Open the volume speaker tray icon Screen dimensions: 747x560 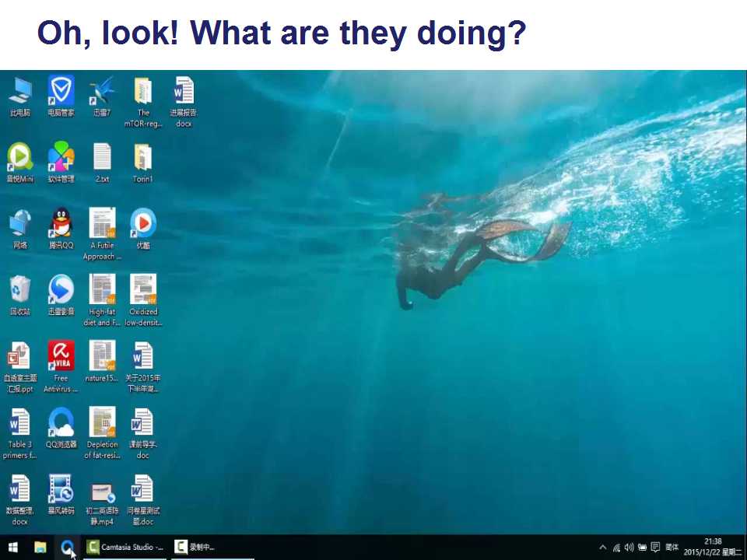630,548
